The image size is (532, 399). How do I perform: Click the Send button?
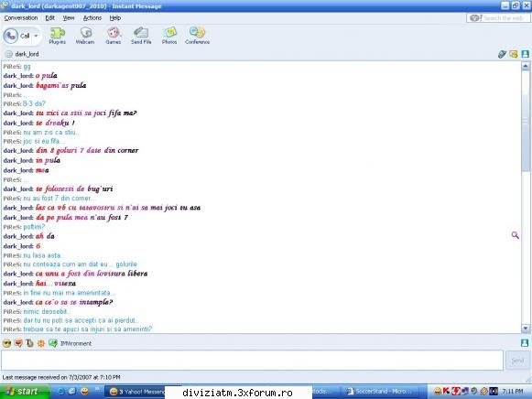tap(517, 361)
